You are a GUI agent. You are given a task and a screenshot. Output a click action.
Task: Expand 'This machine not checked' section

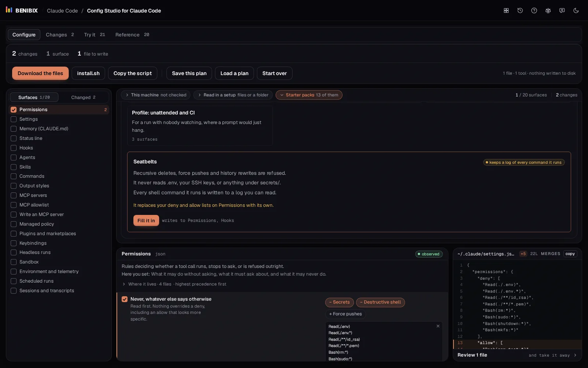coord(155,95)
